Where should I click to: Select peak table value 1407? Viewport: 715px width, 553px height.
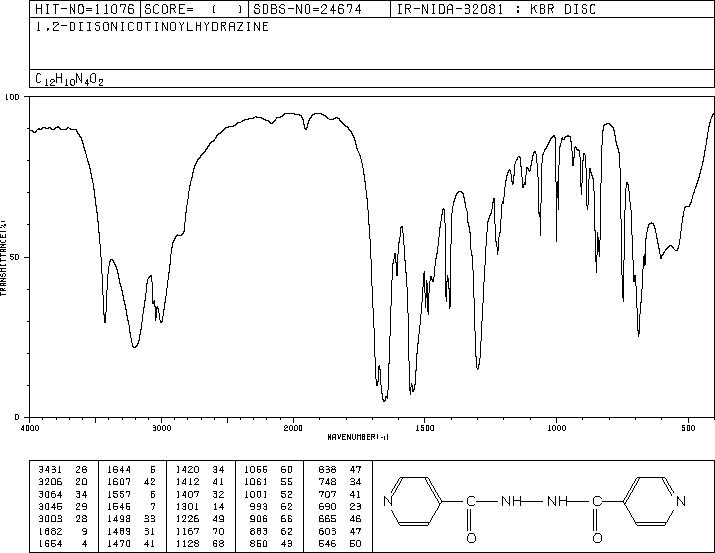coord(188,494)
